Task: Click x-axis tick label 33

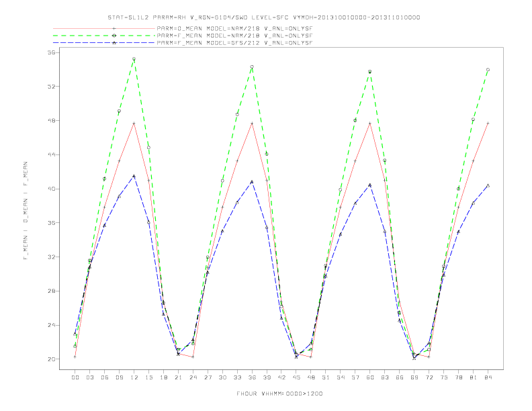Action: [237, 377]
